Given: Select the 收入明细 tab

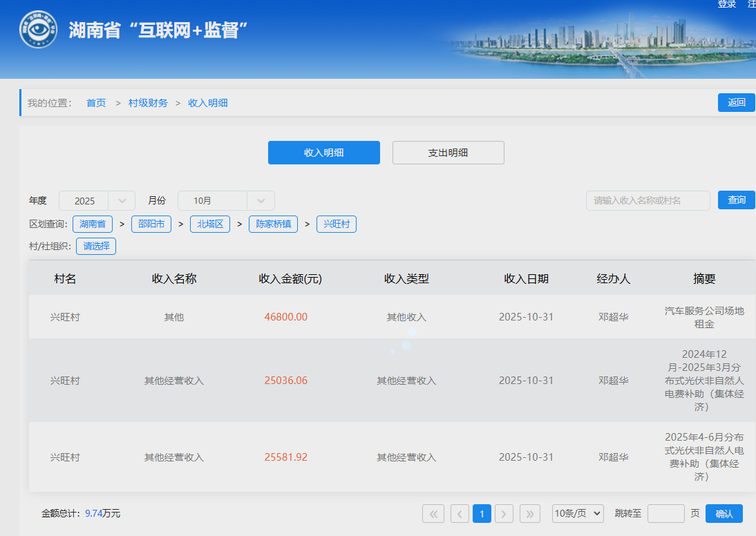Looking at the screenshot, I should [323, 153].
